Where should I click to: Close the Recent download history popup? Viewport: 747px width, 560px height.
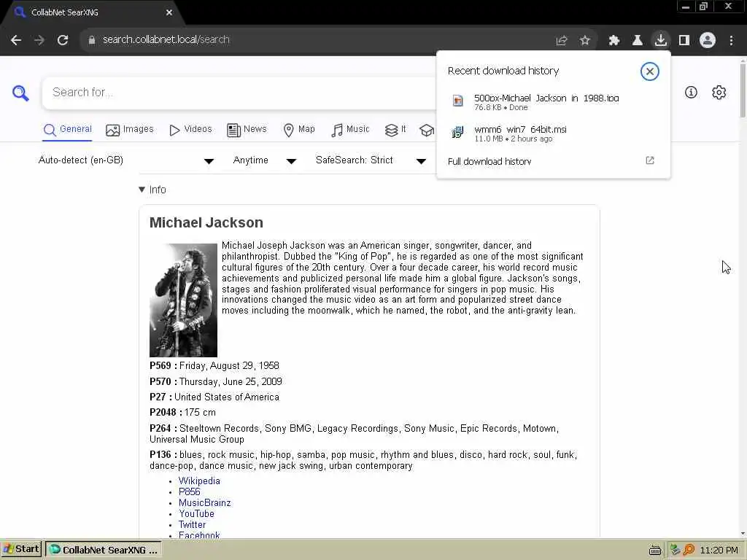click(x=650, y=71)
